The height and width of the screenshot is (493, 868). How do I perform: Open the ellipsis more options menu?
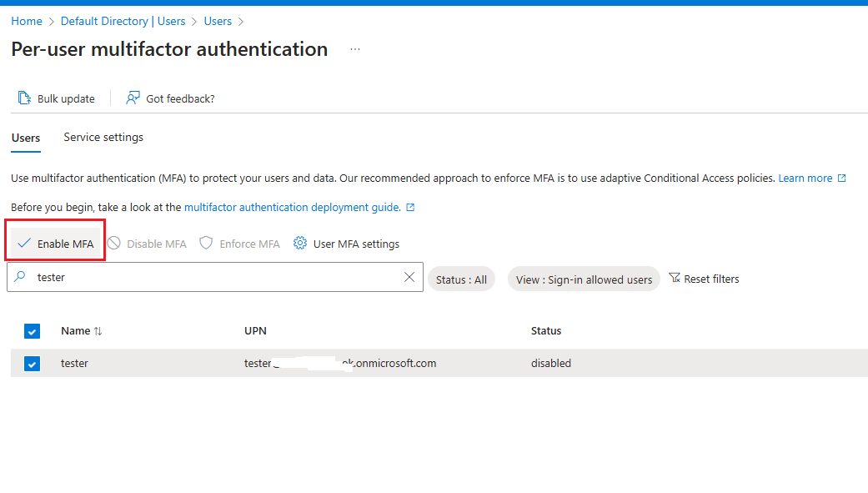point(355,50)
